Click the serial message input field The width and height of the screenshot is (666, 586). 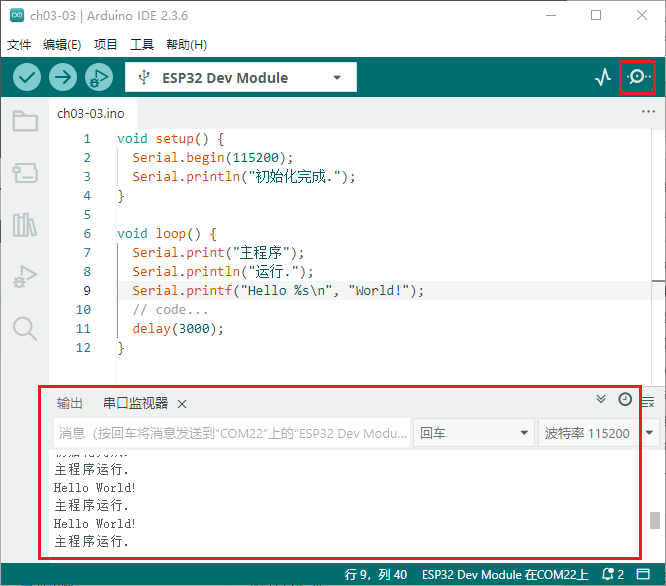click(231, 433)
